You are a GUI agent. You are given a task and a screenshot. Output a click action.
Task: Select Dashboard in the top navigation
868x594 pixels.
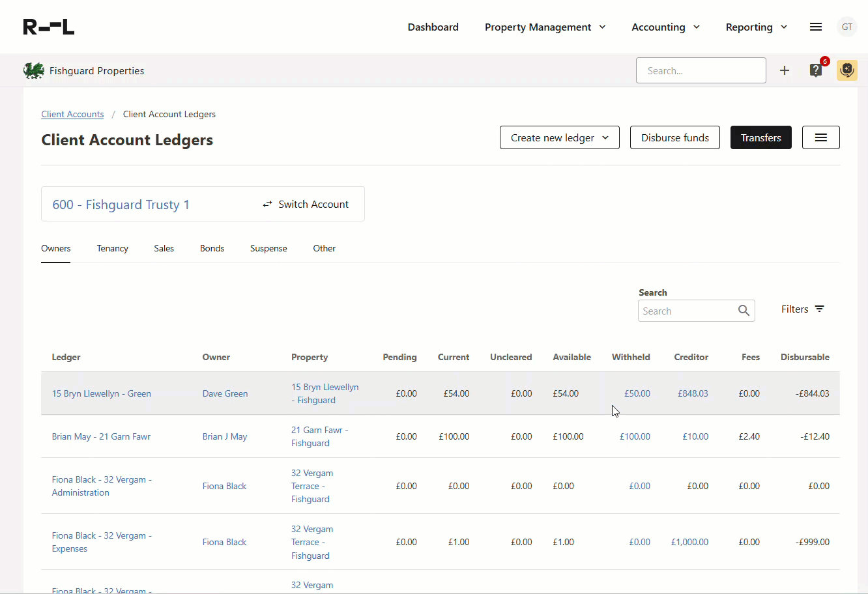tap(433, 27)
